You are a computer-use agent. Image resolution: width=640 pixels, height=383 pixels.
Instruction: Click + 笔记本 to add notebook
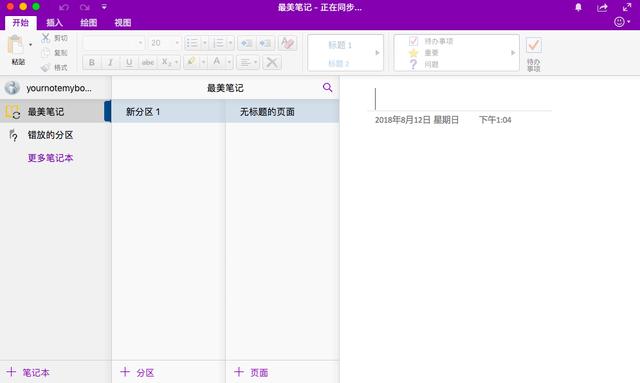(x=28, y=372)
